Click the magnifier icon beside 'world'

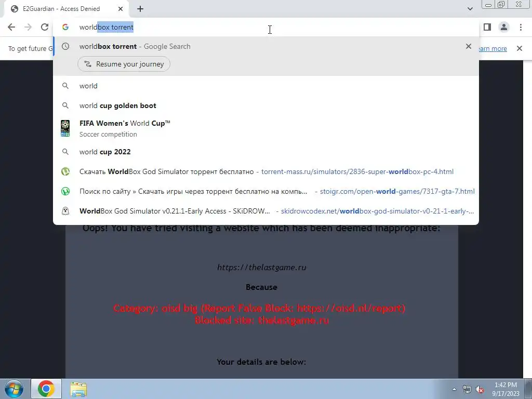tap(65, 86)
